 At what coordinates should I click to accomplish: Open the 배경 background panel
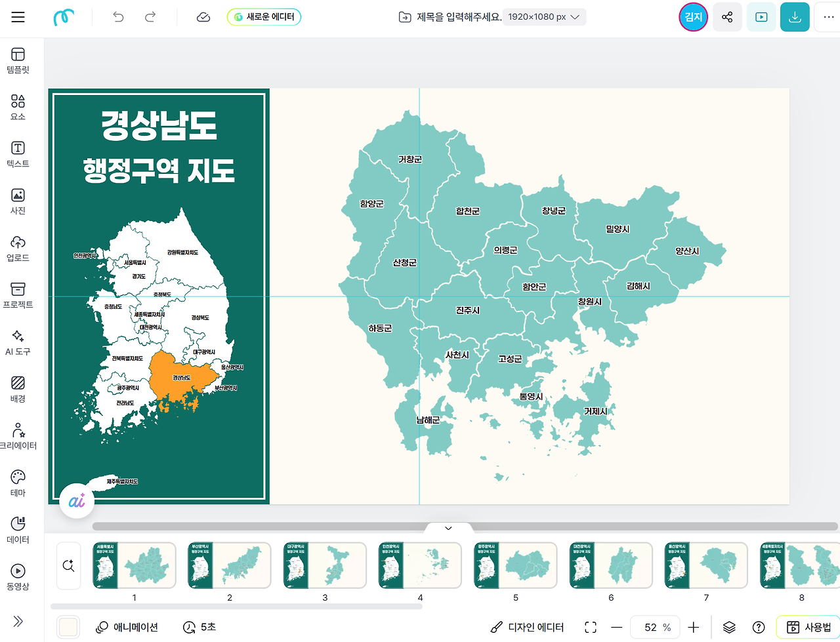(18, 390)
